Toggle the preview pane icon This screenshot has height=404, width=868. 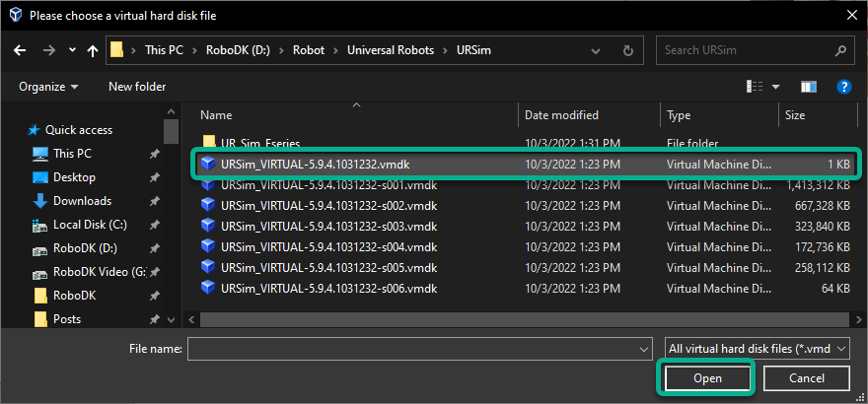pos(809,87)
